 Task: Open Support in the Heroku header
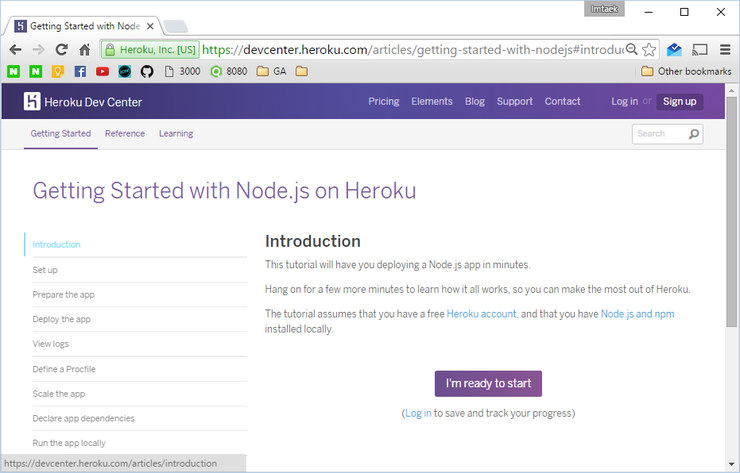click(x=514, y=101)
